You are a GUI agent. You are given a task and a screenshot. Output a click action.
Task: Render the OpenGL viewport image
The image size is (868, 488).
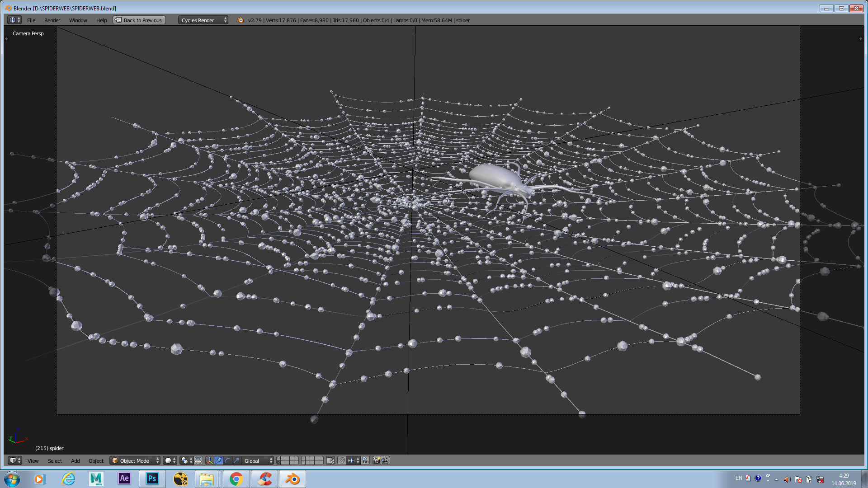(x=376, y=460)
